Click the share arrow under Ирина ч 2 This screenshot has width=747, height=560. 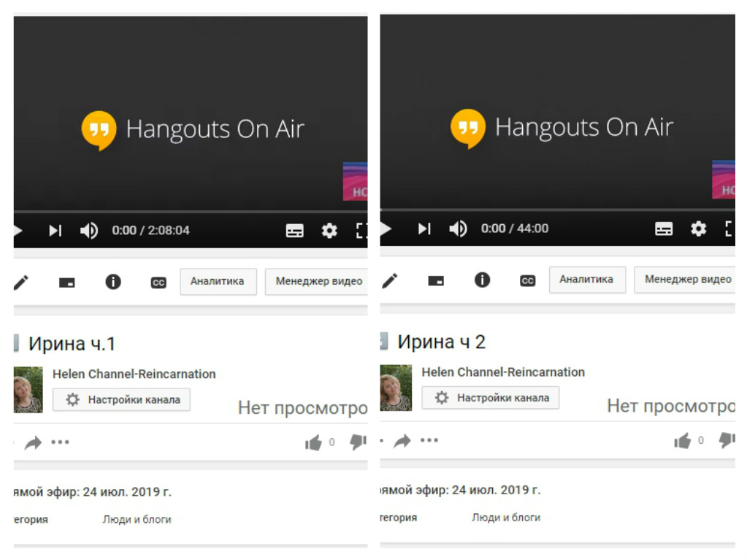[402, 441]
